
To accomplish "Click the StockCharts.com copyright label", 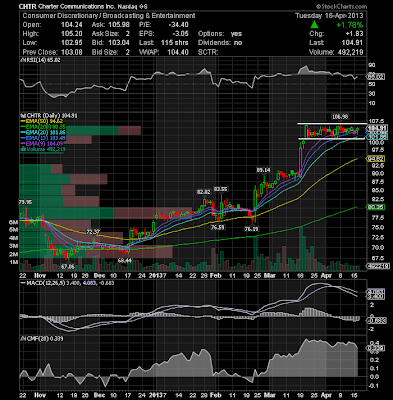I will point(341,6).
